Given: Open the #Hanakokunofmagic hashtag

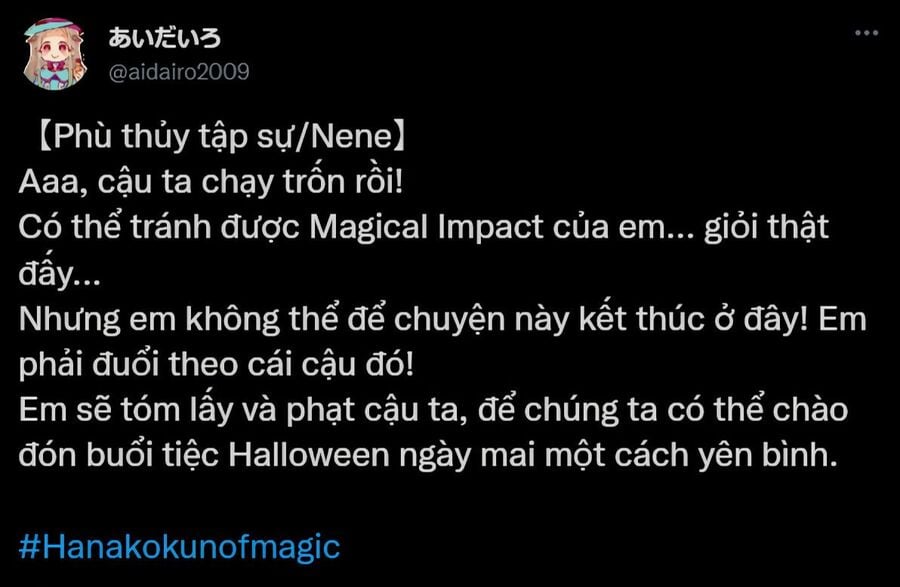Looking at the screenshot, I should (x=179, y=546).
